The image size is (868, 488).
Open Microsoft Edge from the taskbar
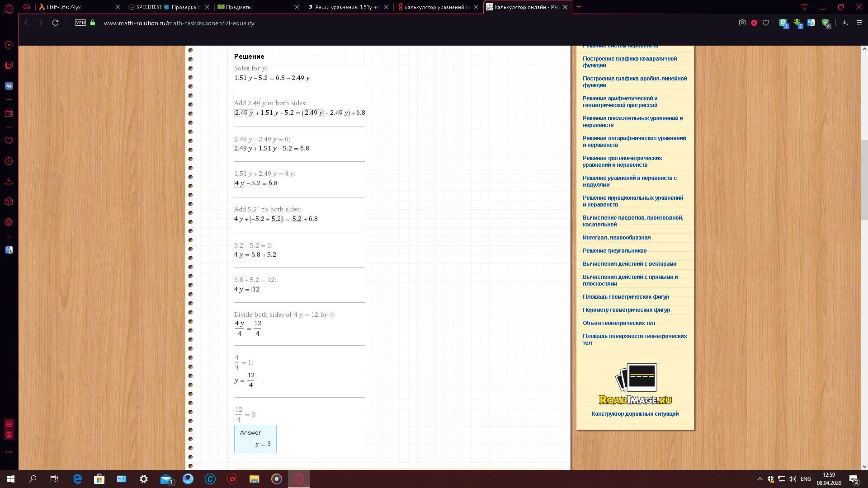tap(77, 479)
